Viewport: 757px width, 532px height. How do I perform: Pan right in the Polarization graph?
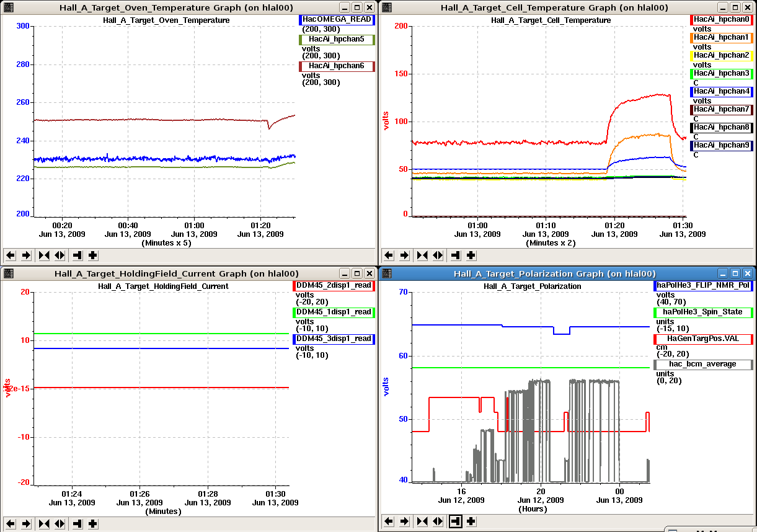pyautogui.click(x=405, y=521)
